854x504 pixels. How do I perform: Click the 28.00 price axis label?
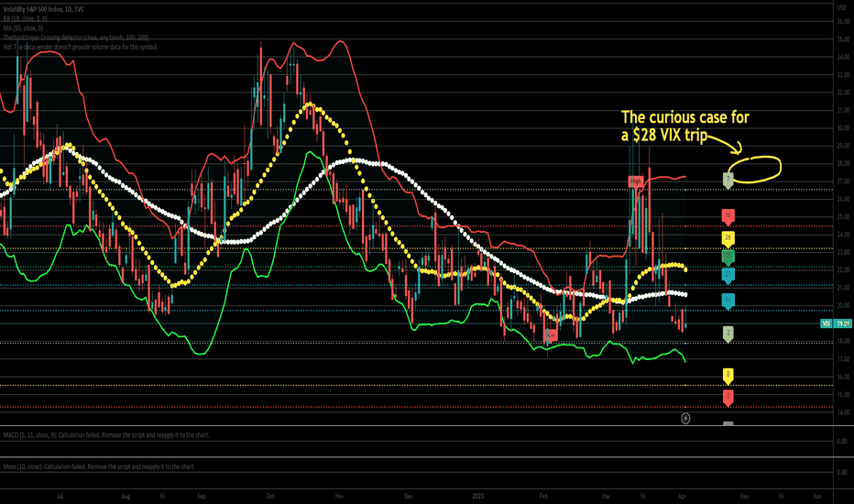843,163
